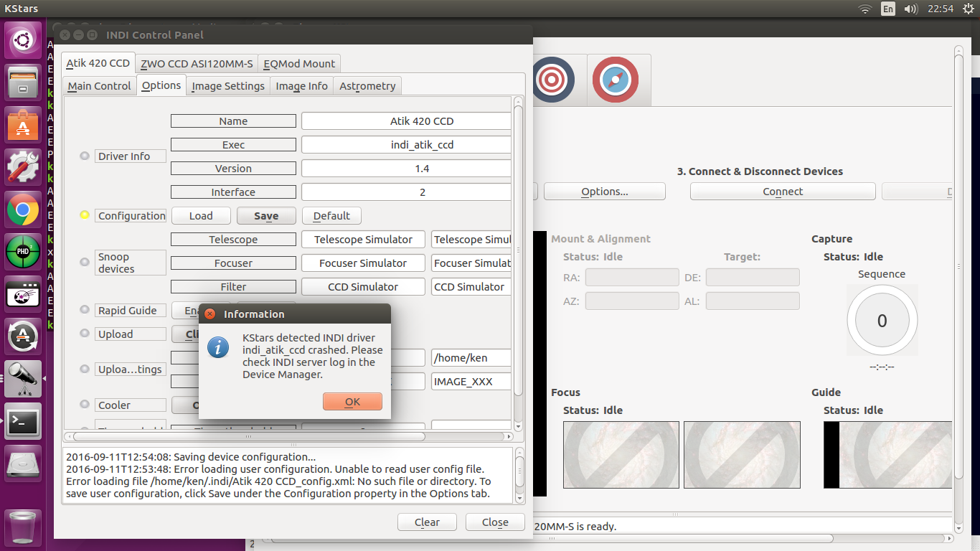Image resolution: width=980 pixels, height=551 pixels.
Task: Open sound volume indicator
Action: 911,9
